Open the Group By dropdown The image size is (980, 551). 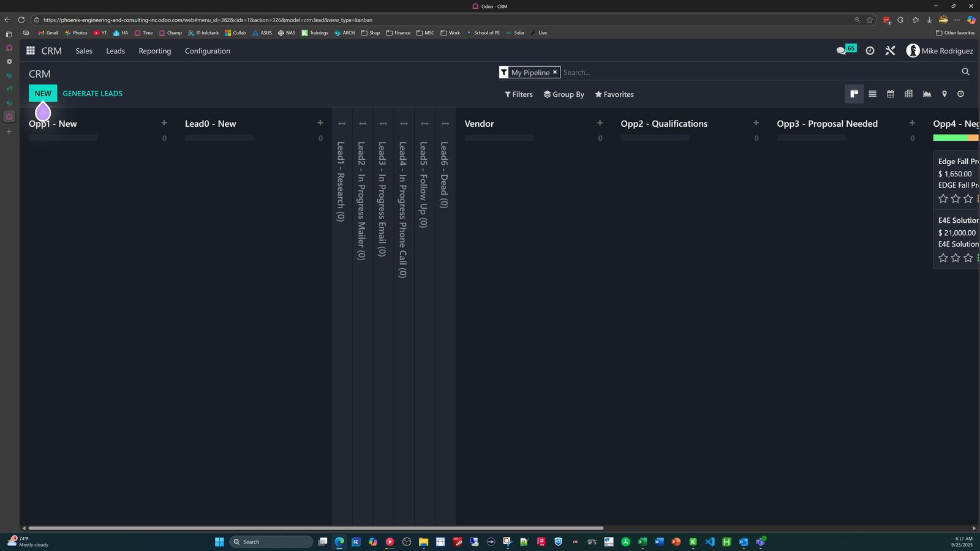click(563, 94)
